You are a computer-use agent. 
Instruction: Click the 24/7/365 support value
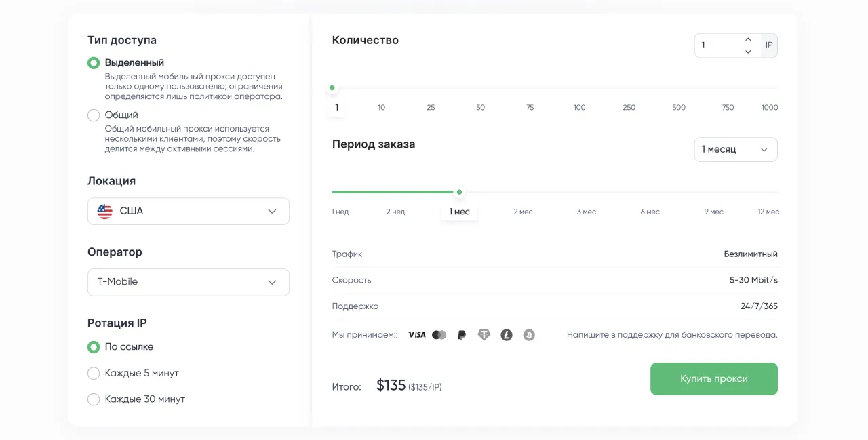click(x=759, y=306)
